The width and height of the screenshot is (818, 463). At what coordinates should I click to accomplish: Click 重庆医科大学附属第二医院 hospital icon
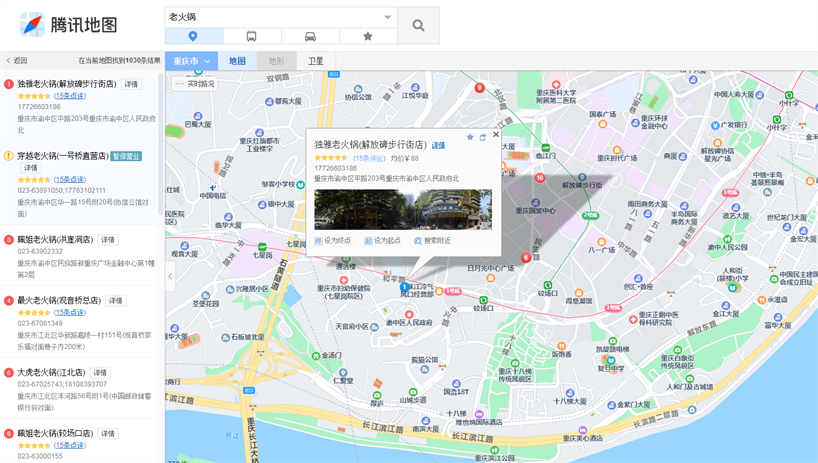pos(556,84)
